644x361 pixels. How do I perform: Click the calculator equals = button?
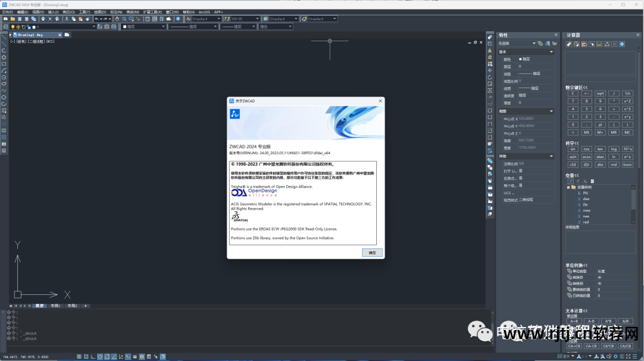(573, 132)
